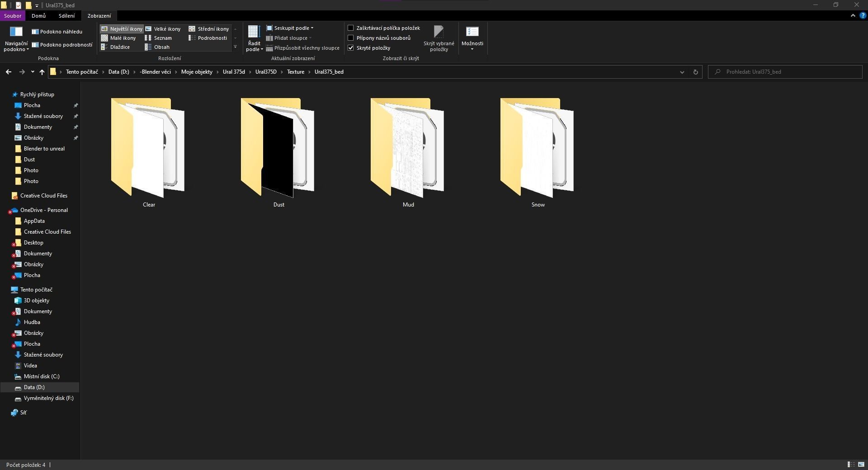868x470 pixels.
Task: Open the quick access toolbar dropdown arrow
Action: click(x=37, y=5)
